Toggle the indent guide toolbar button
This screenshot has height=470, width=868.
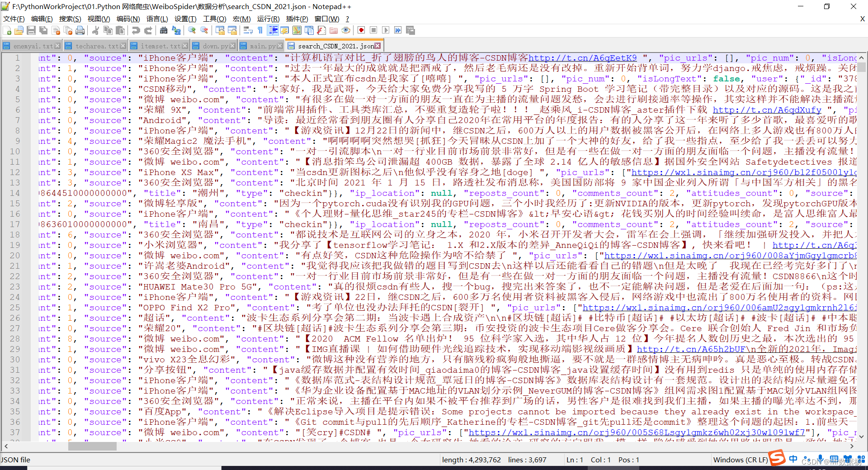click(273, 30)
